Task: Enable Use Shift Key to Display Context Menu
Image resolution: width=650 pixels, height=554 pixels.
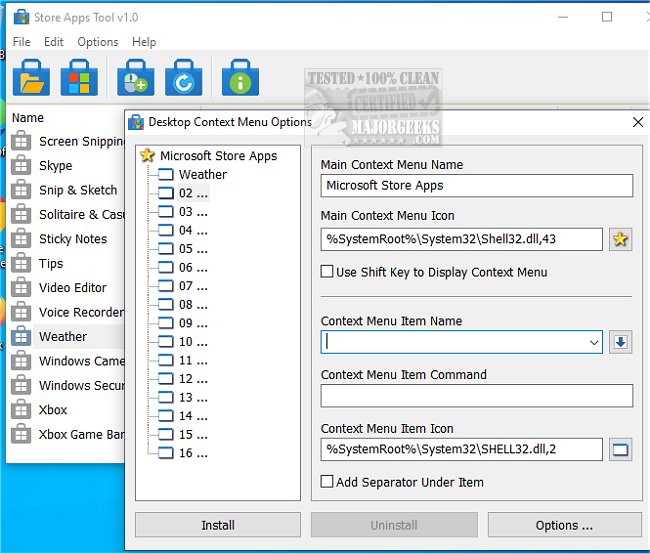Action: click(327, 272)
